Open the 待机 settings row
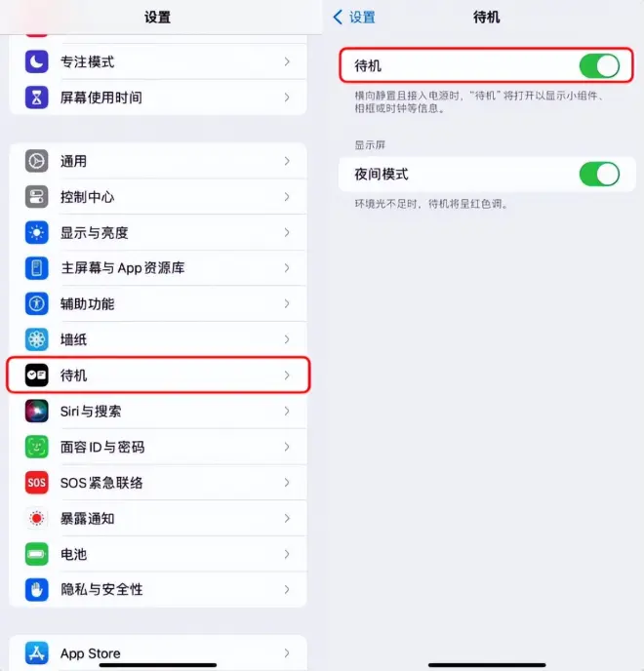644x671 pixels. (158, 375)
